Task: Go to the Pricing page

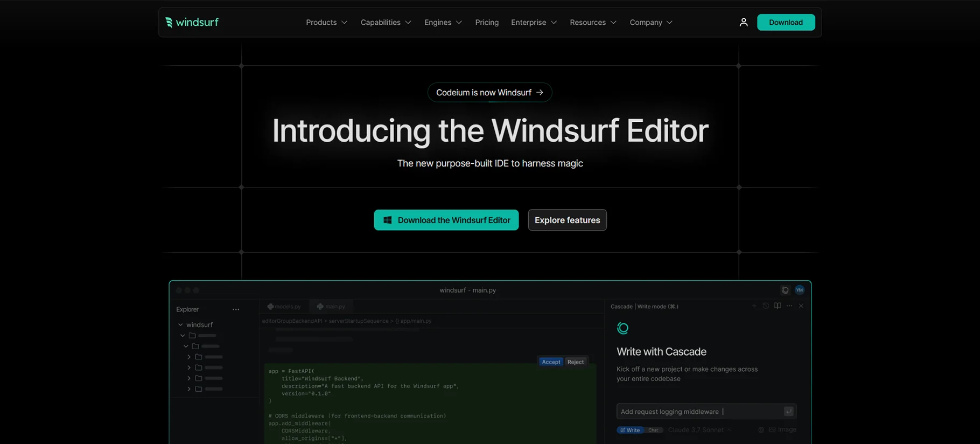Action: click(487, 22)
